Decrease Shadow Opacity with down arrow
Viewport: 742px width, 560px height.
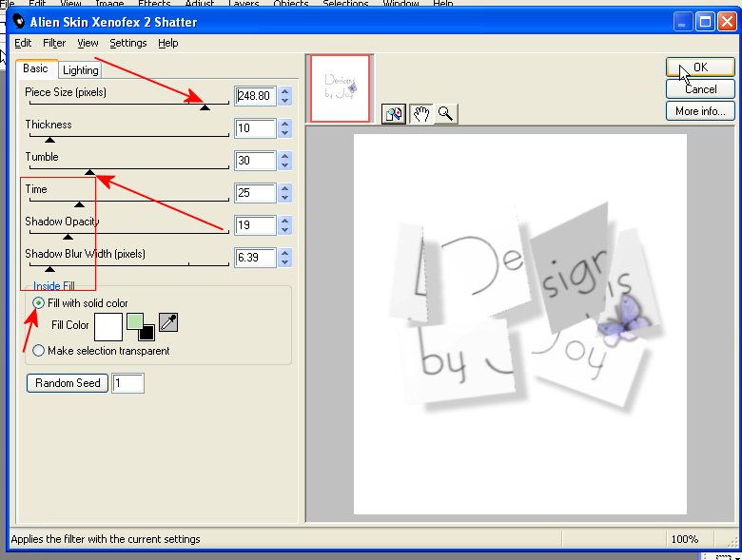pyautogui.click(x=284, y=230)
